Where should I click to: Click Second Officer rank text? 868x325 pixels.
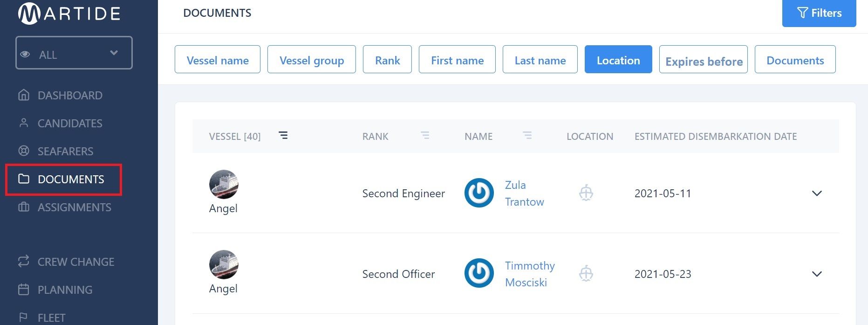click(398, 274)
